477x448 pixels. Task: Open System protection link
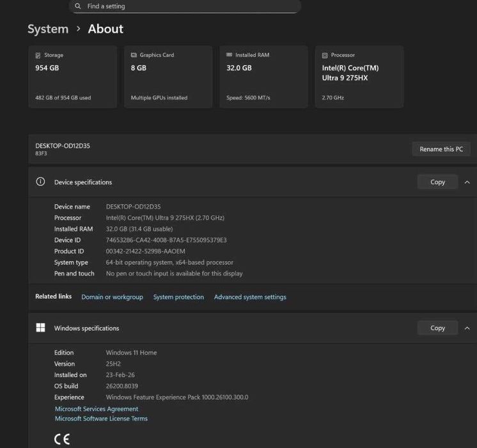click(x=178, y=297)
